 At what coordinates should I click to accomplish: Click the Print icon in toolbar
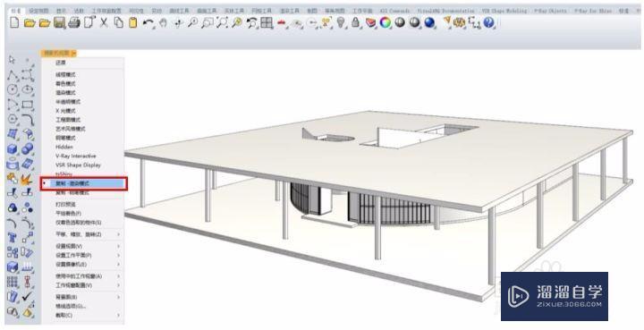[x=74, y=22]
